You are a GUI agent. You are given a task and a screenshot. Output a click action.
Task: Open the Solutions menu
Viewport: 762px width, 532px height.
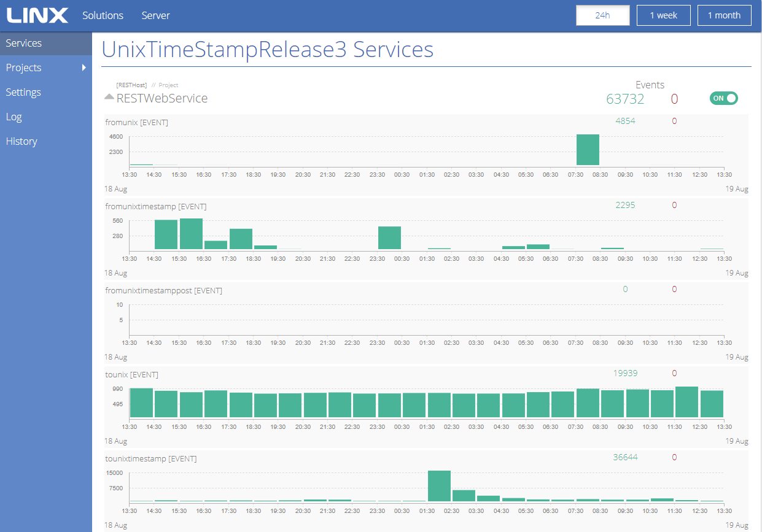[103, 15]
